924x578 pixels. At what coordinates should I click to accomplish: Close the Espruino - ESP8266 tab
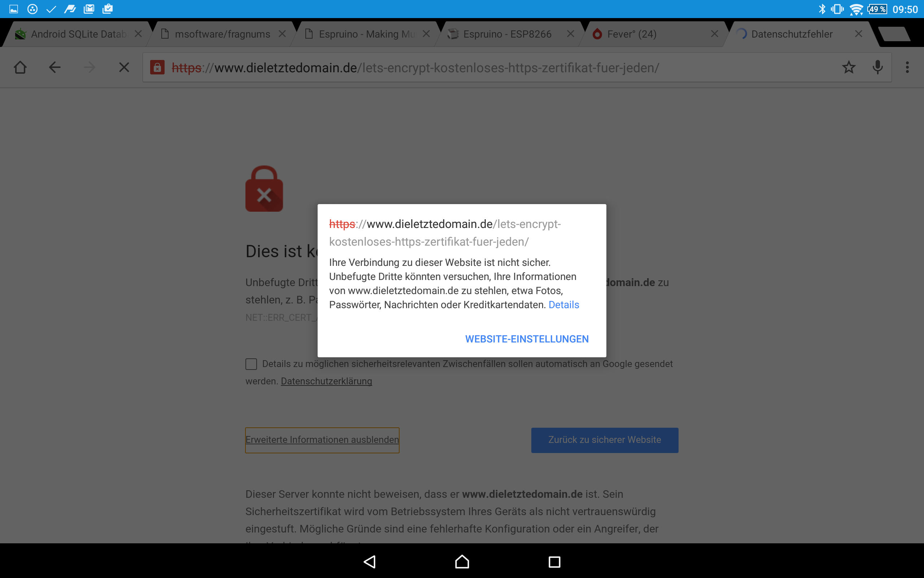[570, 34]
